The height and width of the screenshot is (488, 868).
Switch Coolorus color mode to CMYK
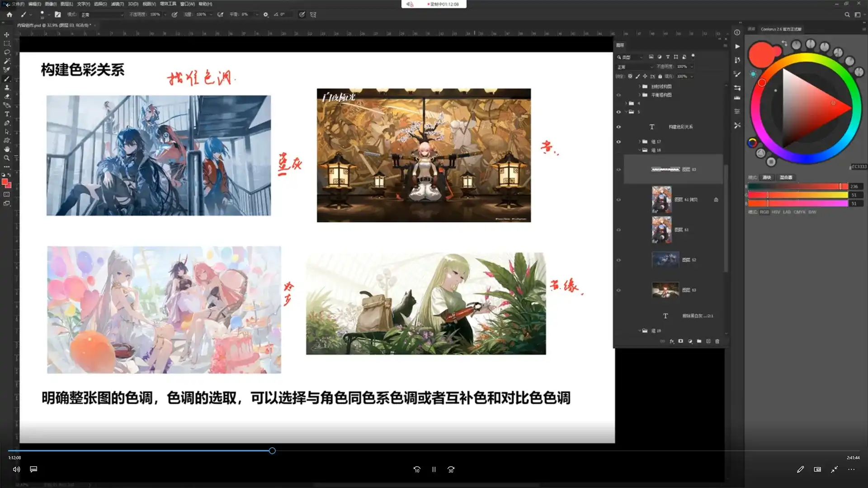800,212
